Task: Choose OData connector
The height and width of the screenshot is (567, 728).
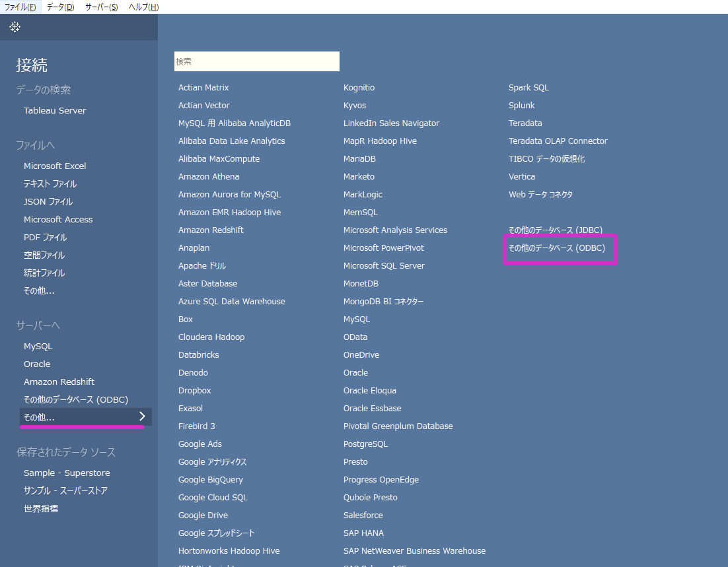Action: click(x=355, y=337)
